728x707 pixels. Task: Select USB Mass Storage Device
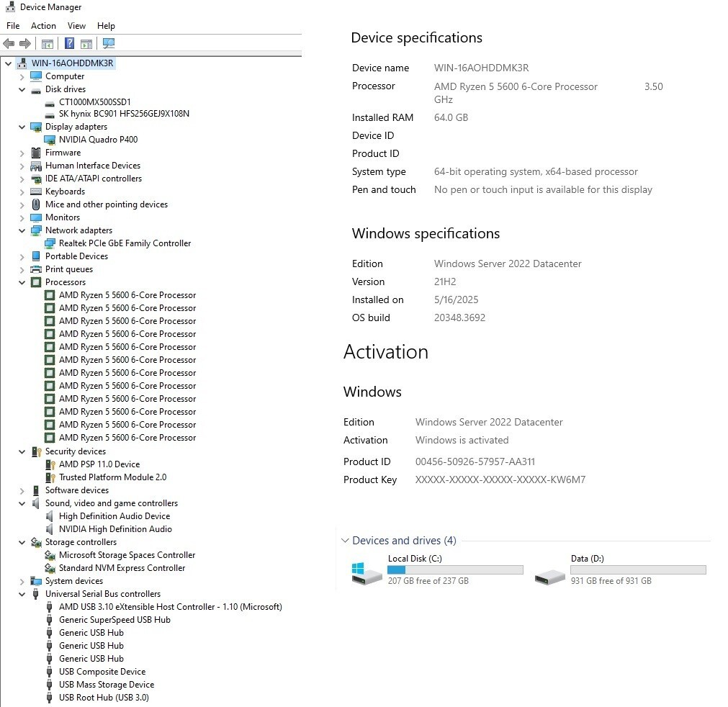coord(107,685)
